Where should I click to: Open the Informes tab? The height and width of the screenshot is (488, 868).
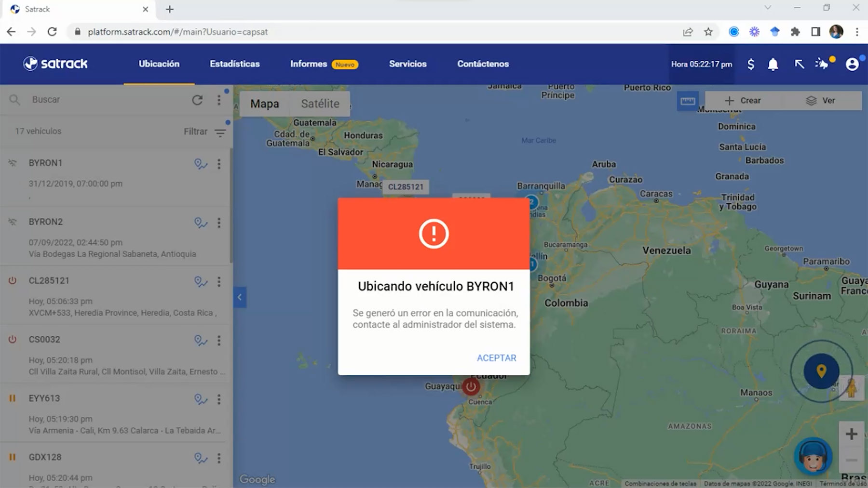309,64
